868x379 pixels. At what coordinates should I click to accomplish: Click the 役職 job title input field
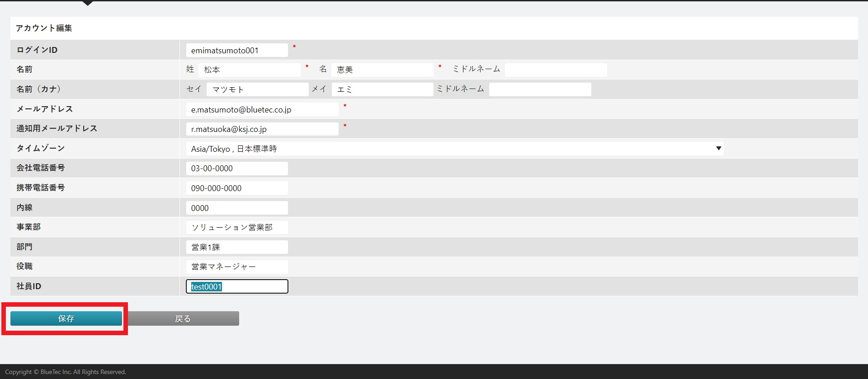(236, 267)
